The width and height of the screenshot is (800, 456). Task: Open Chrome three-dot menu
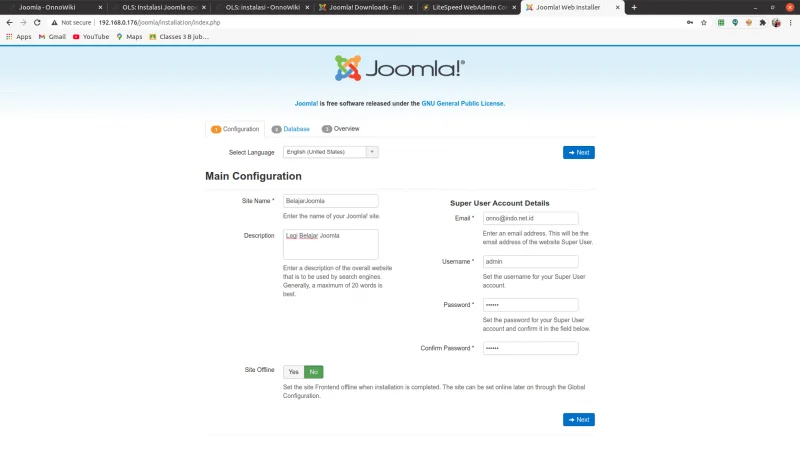tap(790, 22)
